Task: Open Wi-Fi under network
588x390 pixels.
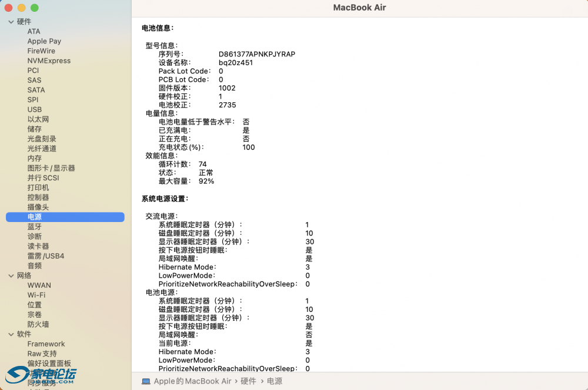Action: (x=36, y=295)
